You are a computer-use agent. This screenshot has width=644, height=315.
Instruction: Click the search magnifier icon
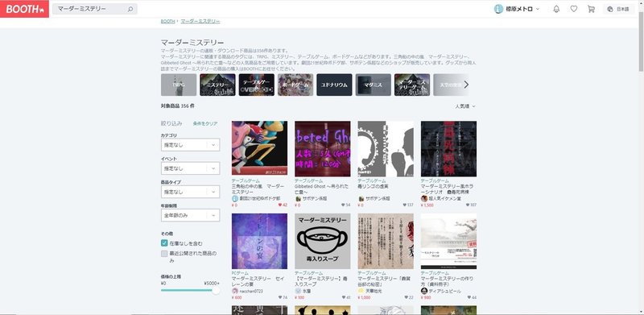coord(130,9)
